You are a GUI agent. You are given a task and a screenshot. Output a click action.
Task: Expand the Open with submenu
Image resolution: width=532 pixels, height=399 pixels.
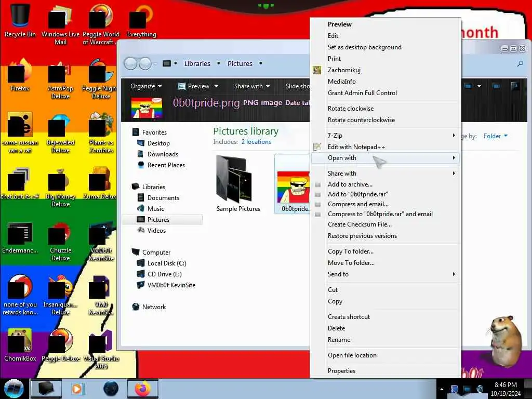tap(385, 158)
